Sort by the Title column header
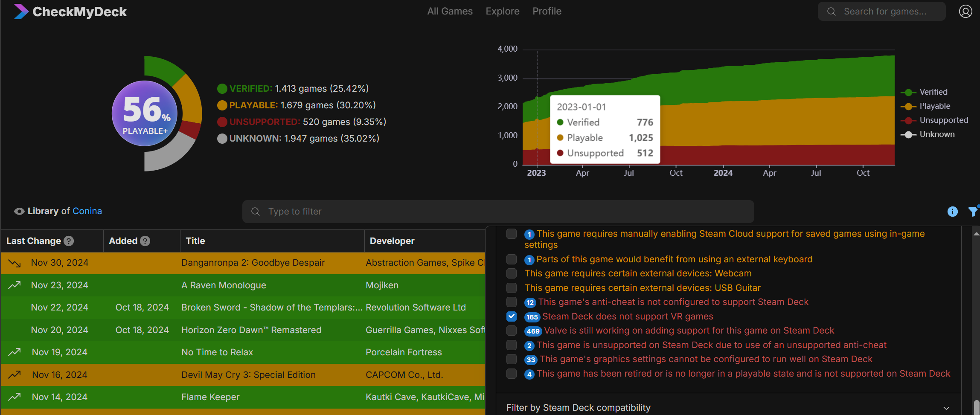The height and width of the screenshot is (415, 980). click(195, 241)
